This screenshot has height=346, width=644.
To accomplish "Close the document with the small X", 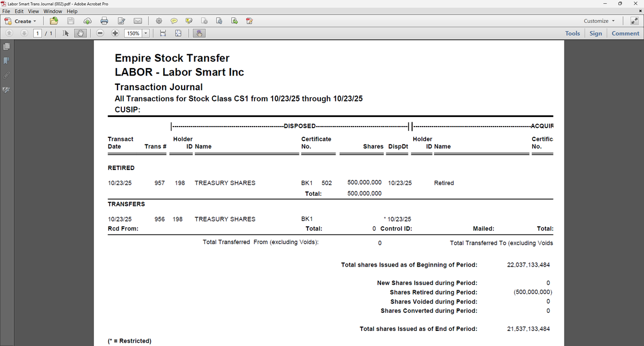I will tap(640, 11).
